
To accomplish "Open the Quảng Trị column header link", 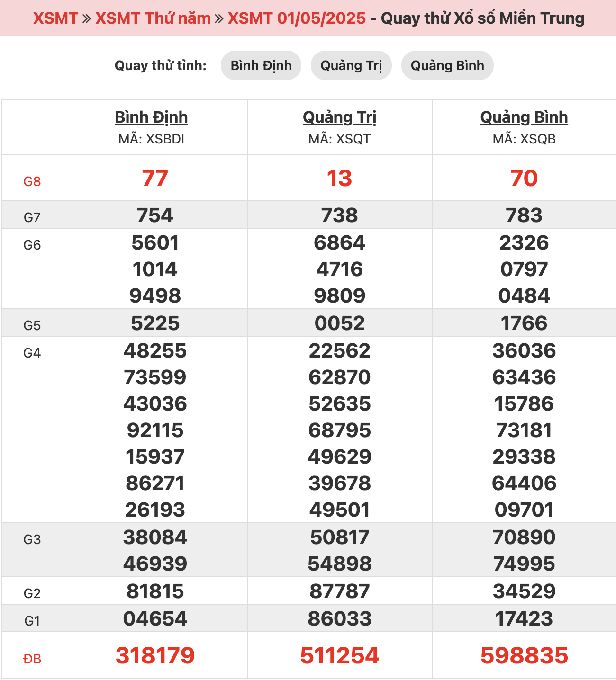I will point(339,117).
